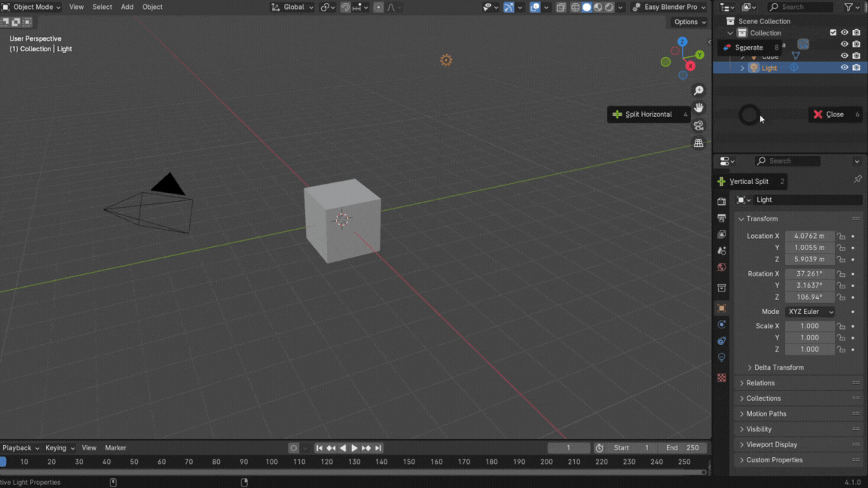Click the pan hand viewport icon
This screenshot has width=868, height=488.
pos(698,108)
